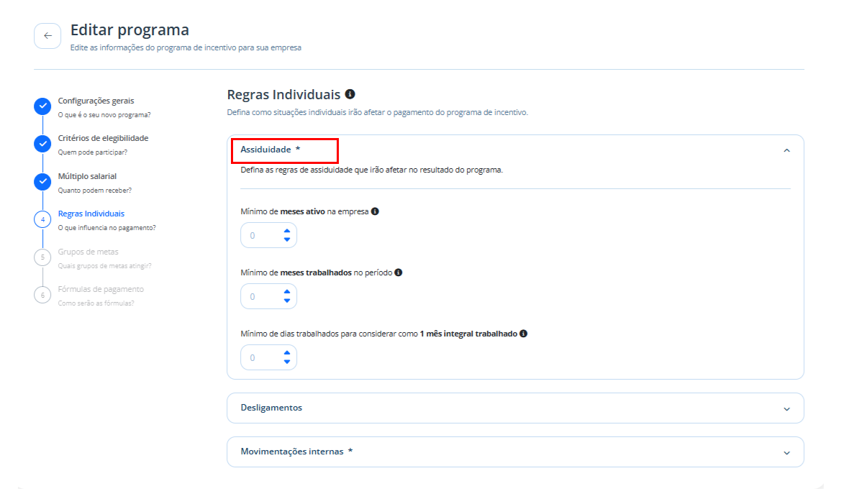Screen dimensions: 841x504
Task: Click the Desligamentos section title
Action: click(x=271, y=408)
